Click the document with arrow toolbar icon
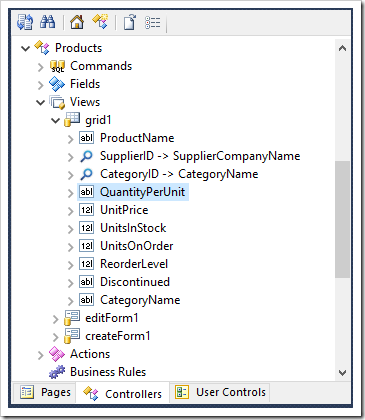The width and height of the screenshot is (365, 420). [x=130, y=22]
